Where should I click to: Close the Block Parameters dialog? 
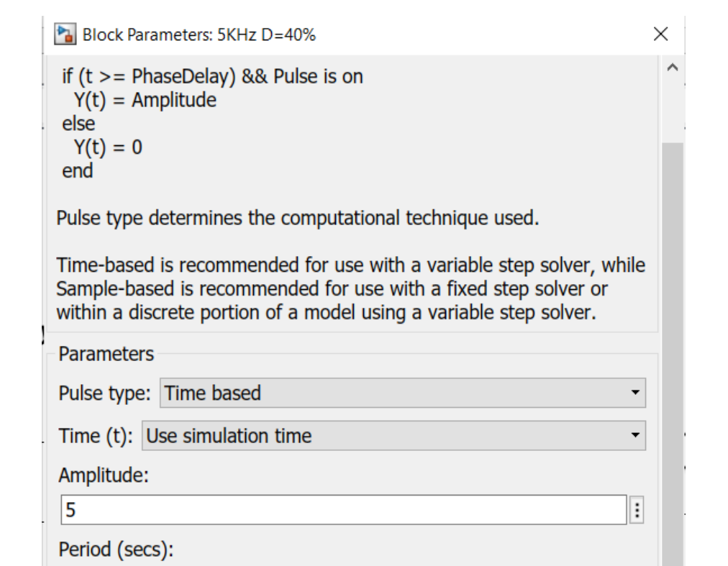click(660, 34)
